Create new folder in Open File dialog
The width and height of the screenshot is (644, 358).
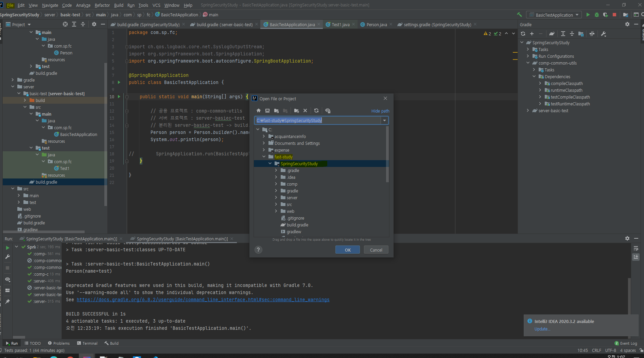296,111
